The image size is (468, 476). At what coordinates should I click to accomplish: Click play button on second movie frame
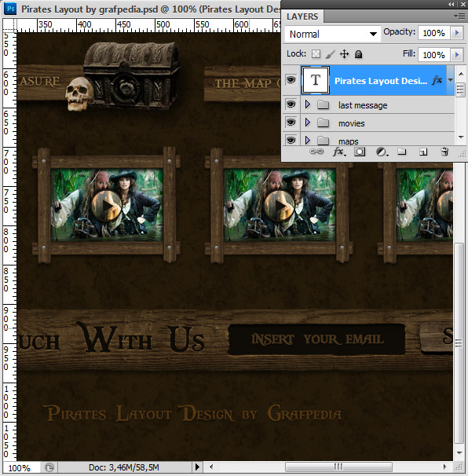[280, 206]
